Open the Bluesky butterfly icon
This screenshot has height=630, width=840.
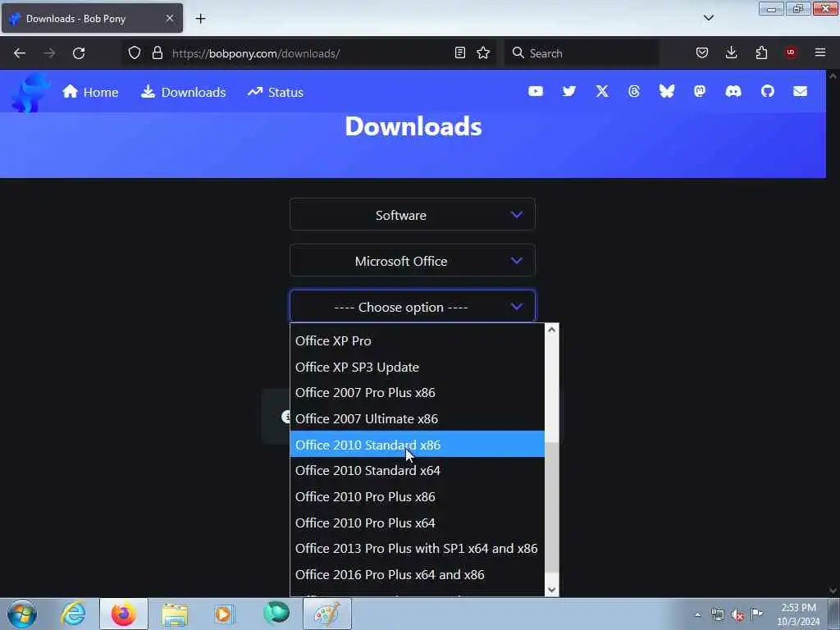coord(667,92)
